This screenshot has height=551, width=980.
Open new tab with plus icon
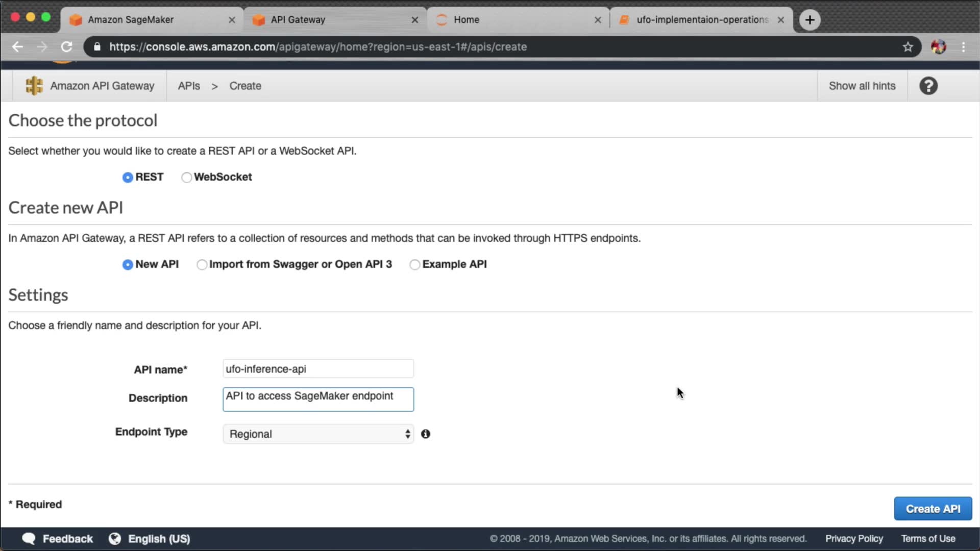pos(810,20)
